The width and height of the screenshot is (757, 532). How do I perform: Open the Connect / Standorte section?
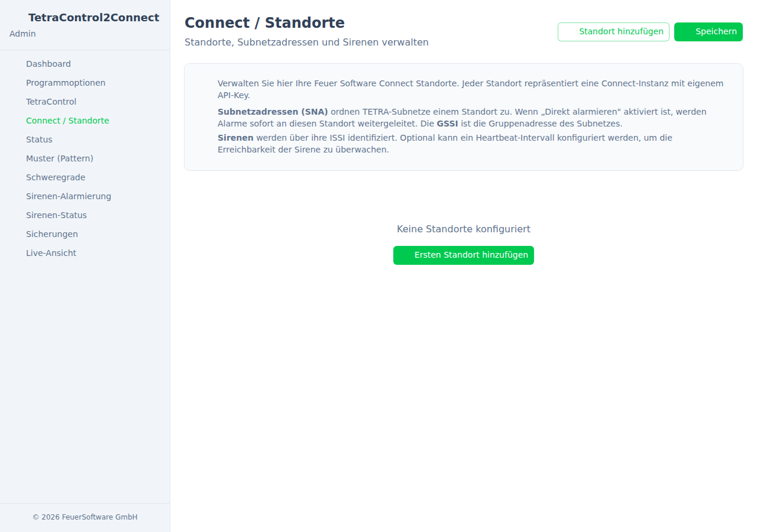(x=67, y=121)
